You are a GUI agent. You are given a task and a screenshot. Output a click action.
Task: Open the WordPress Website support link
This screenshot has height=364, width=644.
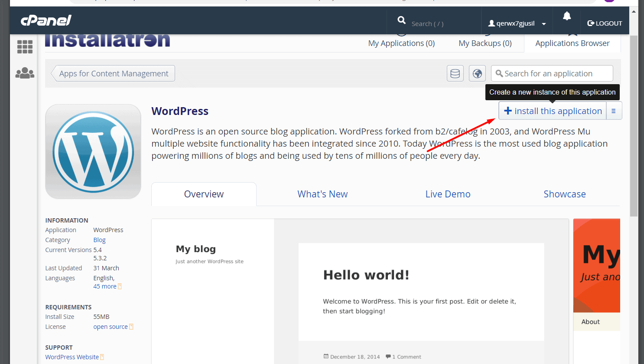tap(72, 357)
